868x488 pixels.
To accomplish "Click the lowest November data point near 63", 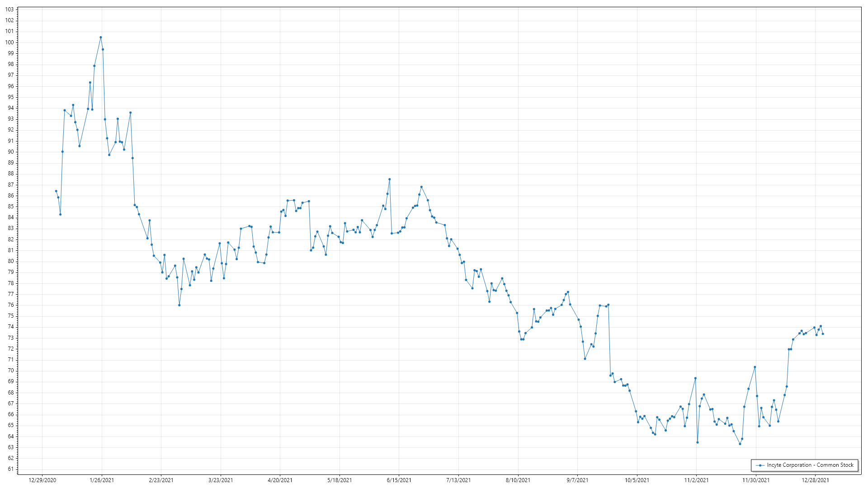I will coord(740,444).
